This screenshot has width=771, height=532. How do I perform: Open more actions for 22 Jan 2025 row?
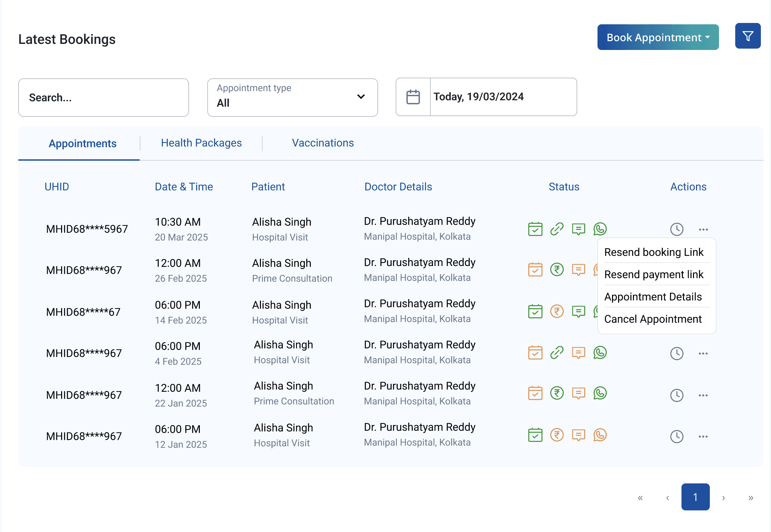[x=703, y=395]
